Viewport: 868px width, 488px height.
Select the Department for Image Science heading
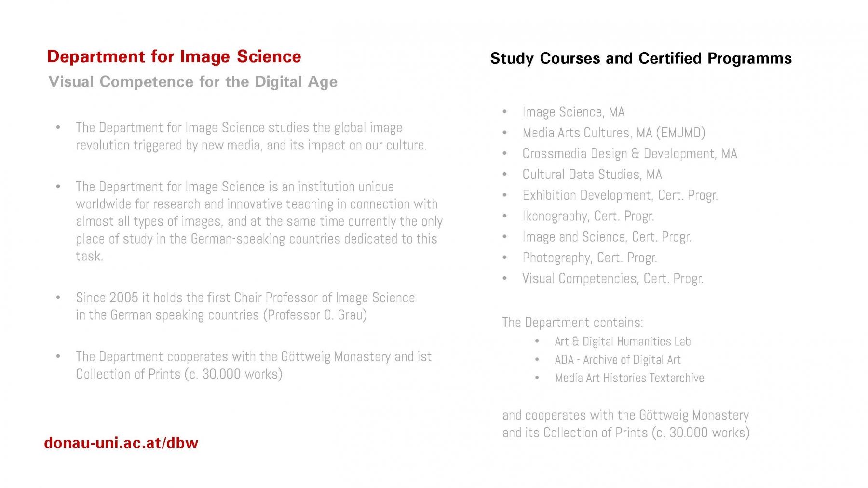point(174,56)
